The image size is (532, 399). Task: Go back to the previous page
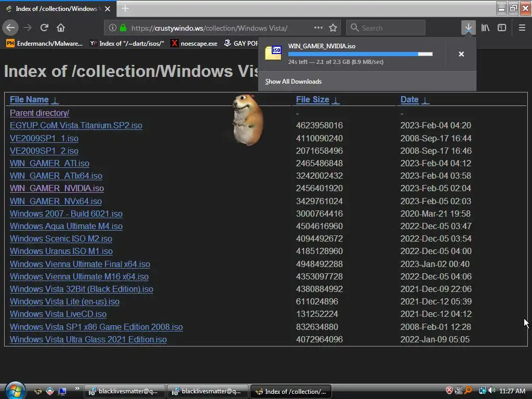(x=10, y=28)
